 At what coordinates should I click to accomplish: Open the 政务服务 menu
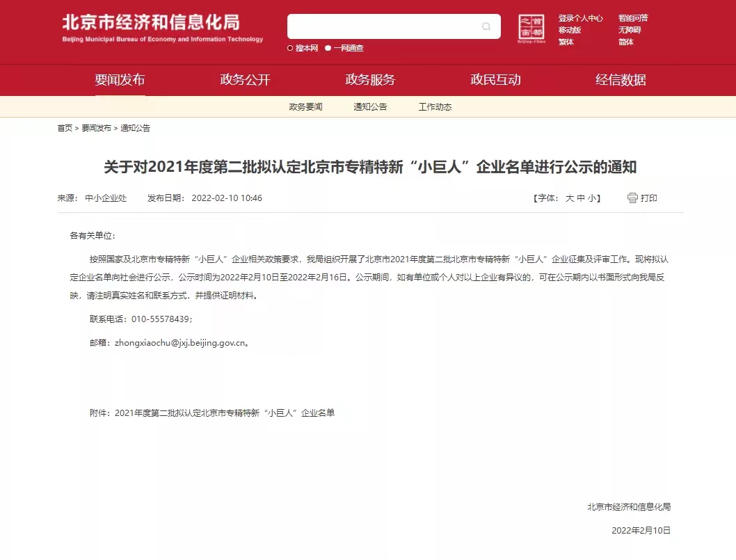369,80
